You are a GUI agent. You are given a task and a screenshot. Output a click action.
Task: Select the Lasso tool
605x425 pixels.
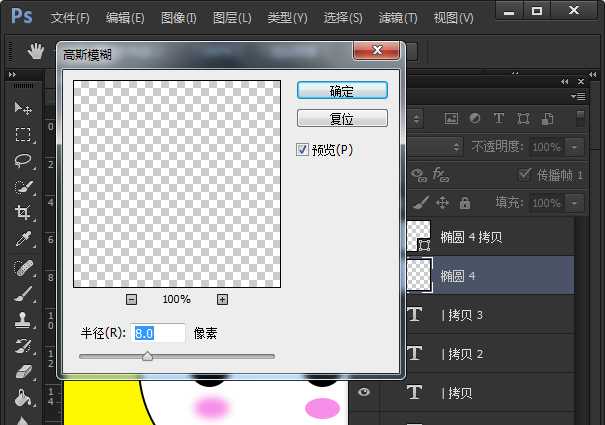(x=23, y=161)
